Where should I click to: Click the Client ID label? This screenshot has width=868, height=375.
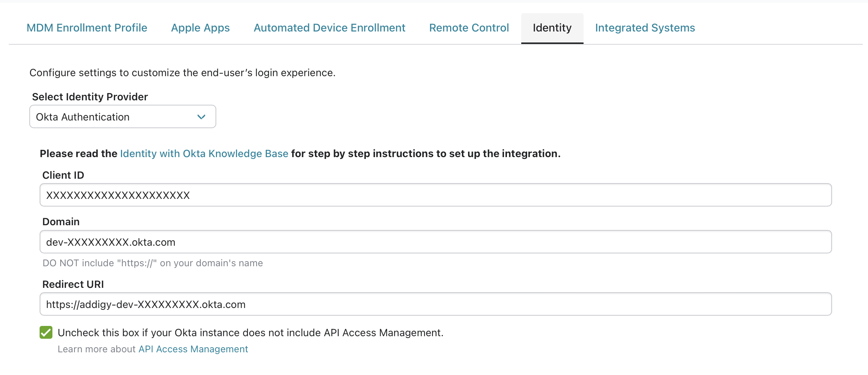pos(63,175)
